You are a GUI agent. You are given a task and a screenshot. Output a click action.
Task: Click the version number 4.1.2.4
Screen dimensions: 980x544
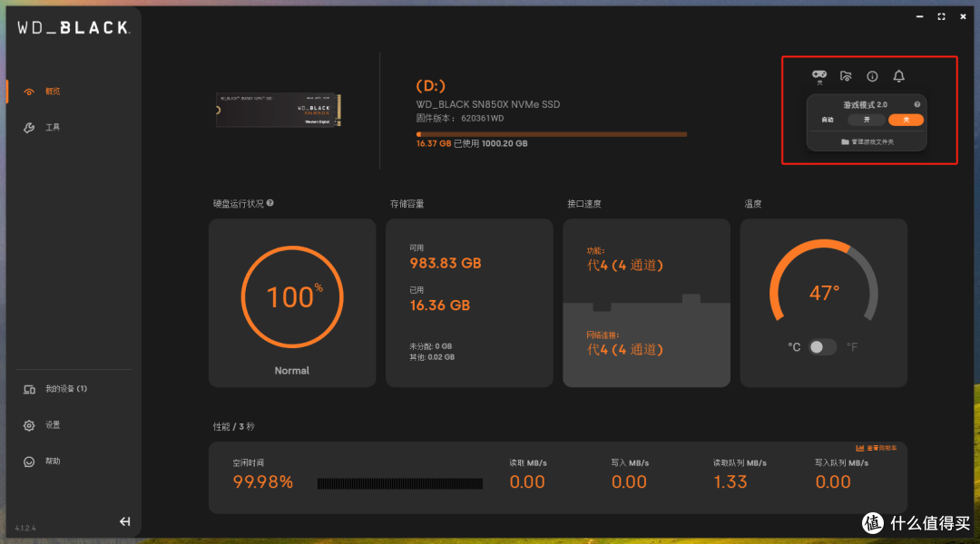(x=25, y=529)
